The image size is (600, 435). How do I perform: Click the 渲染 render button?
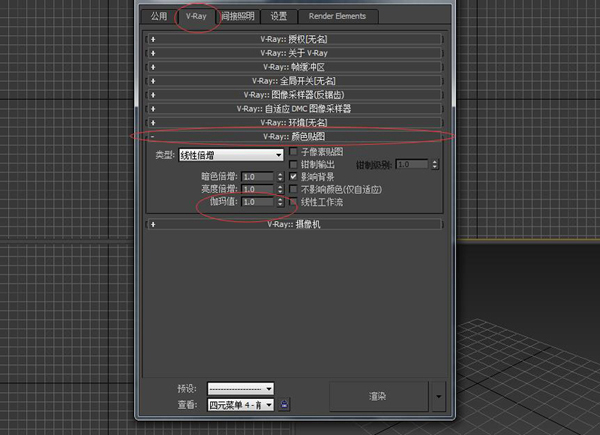point(378,396)
